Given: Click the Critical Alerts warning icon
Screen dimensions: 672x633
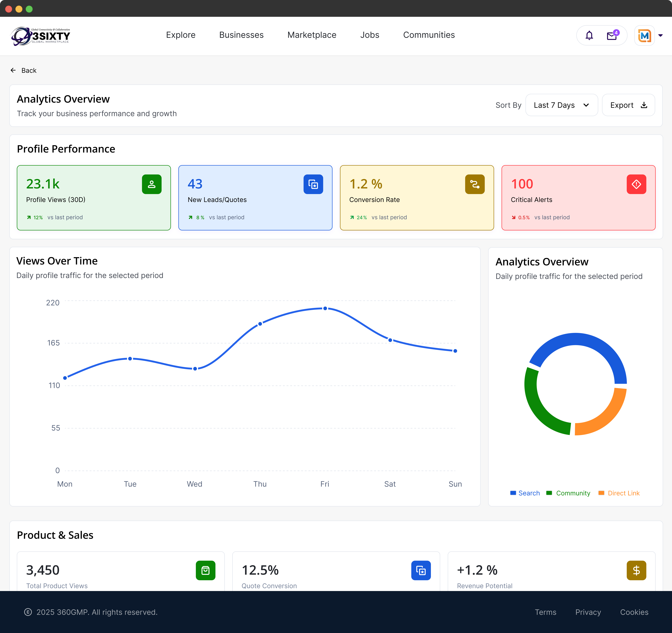Looking at the screenshot, I should [637, 184].
